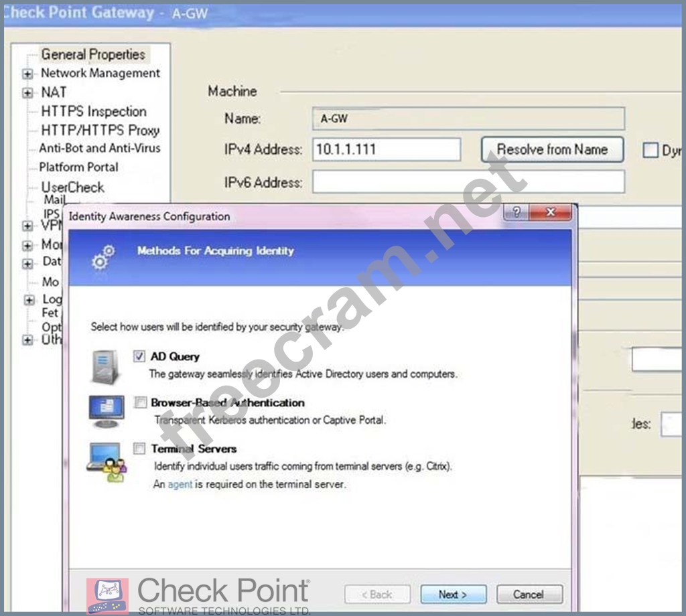Image resolution: width=686 pixels, height=616 pixels.
Task: Enable Browser-Based Authentication checkbox
Action: [141, 402]
